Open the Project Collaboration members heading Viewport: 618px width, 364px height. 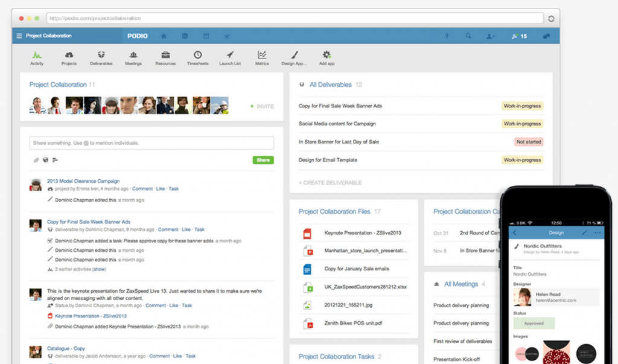coord(58,85)
